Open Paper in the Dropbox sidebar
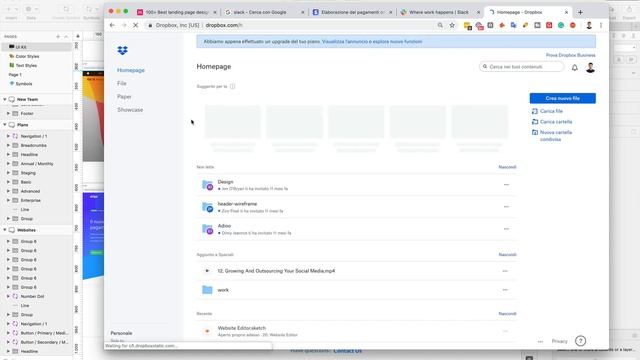 [x=124, y=97]
